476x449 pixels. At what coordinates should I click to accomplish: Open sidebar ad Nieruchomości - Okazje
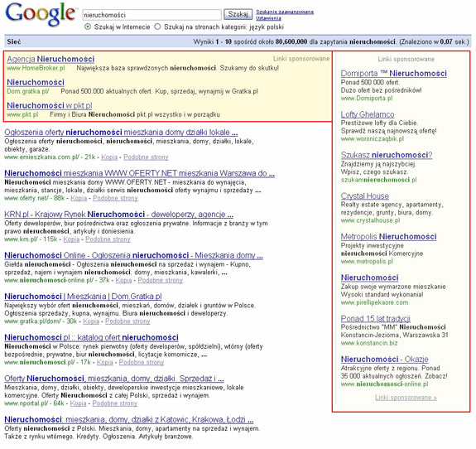pos(384,359)
